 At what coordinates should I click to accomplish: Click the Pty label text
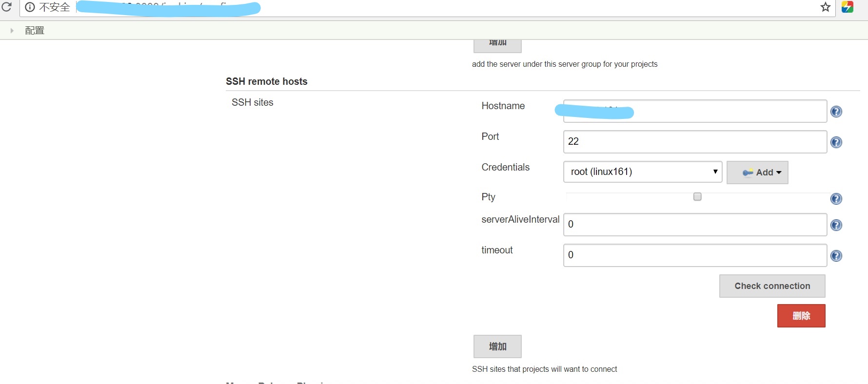(488, 197)
